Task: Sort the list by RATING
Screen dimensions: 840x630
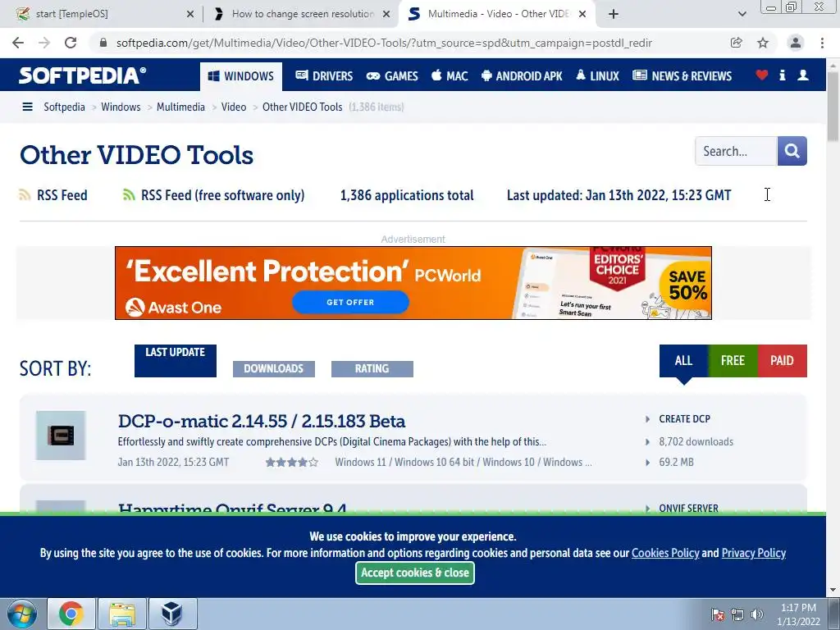Action: point(372,368)
